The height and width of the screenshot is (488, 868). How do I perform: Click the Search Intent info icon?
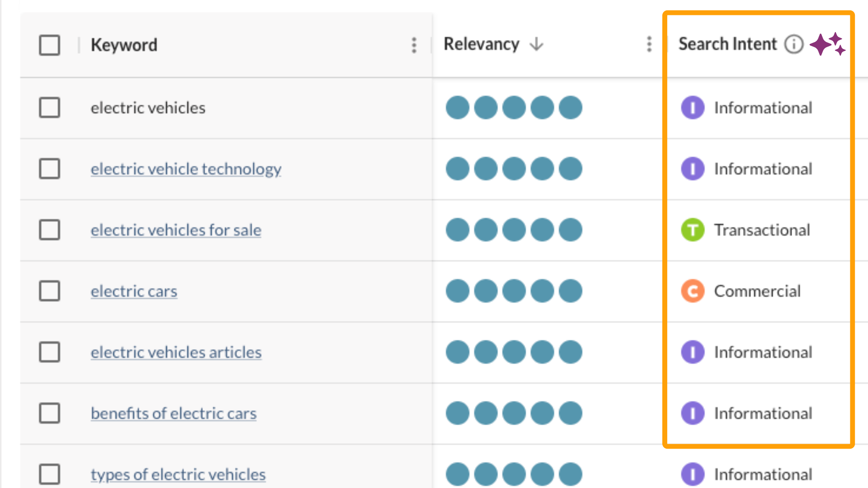[793, 44]
